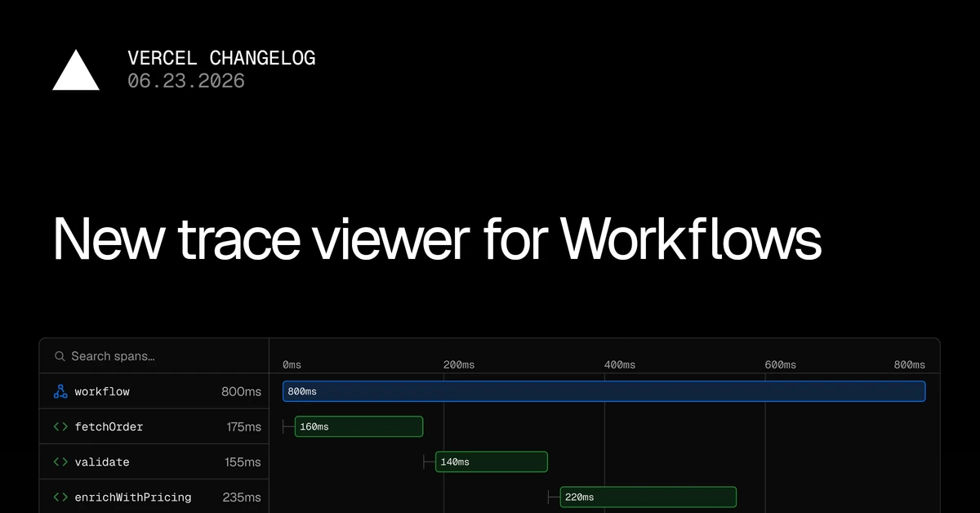Click the 800ms duration in workflow row
Image resolution: width=980 pixels, height=513 pixels.
[241, 391]
